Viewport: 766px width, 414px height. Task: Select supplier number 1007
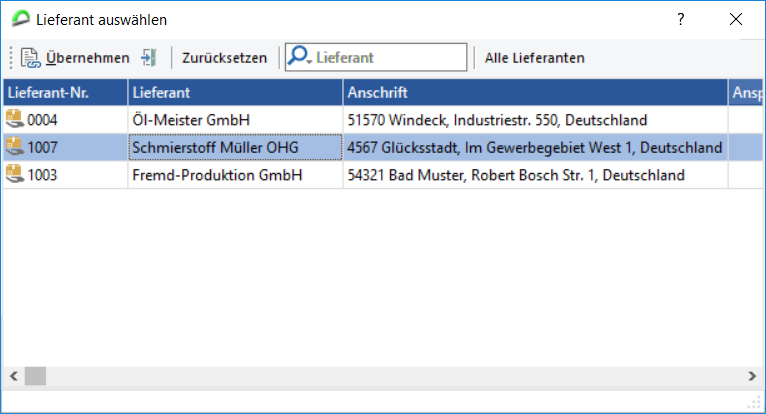[42, 147]
